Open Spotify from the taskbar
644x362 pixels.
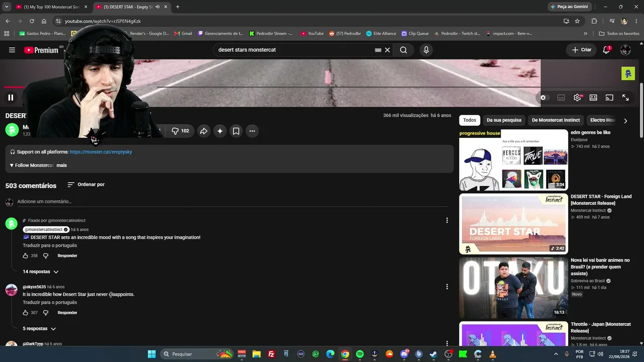(x=360, y=354)
